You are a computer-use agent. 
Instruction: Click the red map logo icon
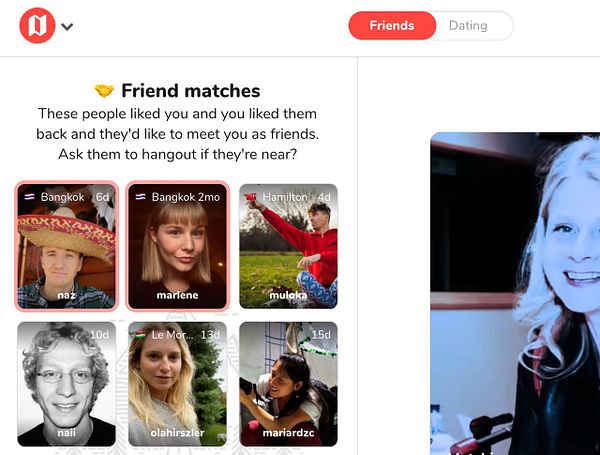[37, 26]
